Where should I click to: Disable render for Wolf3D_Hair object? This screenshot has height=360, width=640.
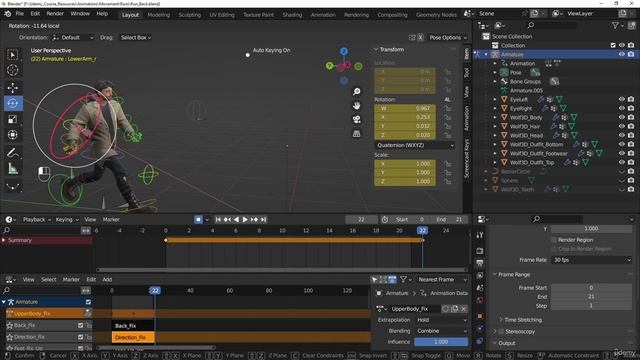(x=631, y=126)
